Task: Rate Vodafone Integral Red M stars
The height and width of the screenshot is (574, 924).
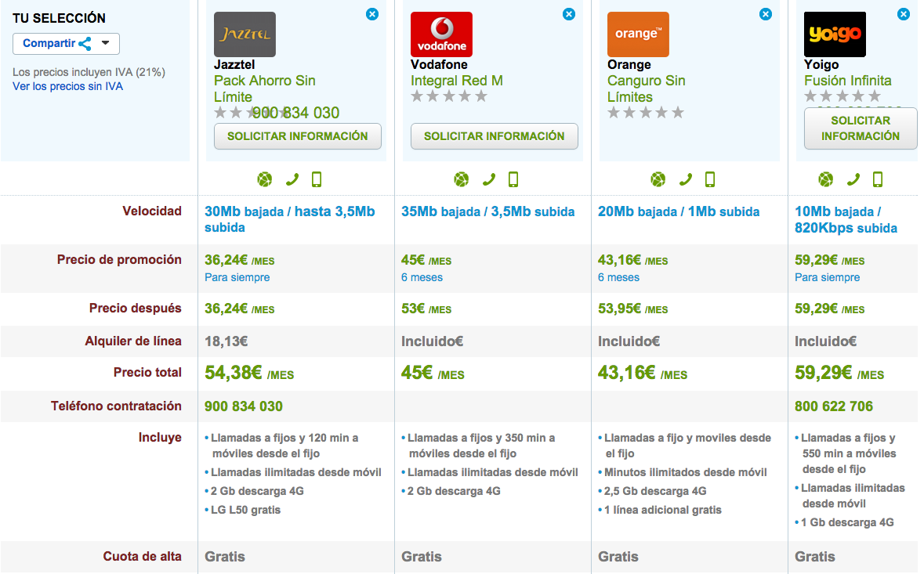Action: (x=449, y=96)
